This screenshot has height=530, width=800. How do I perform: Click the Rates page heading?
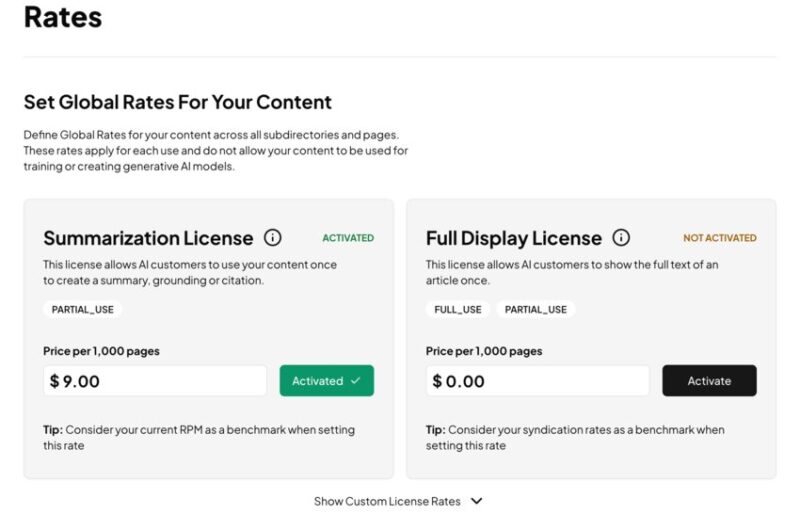tap(62, 17)
